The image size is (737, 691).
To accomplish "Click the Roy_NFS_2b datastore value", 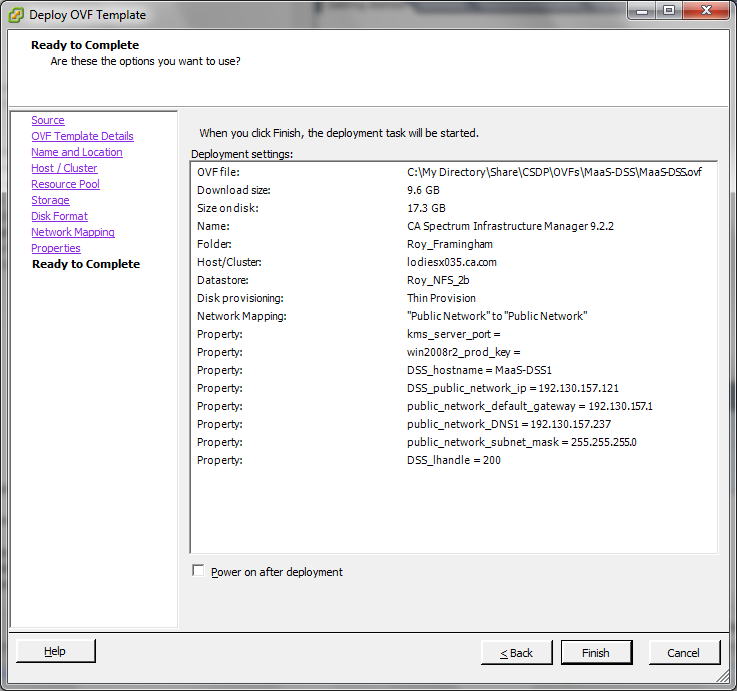I will click(x=438, y=280).
